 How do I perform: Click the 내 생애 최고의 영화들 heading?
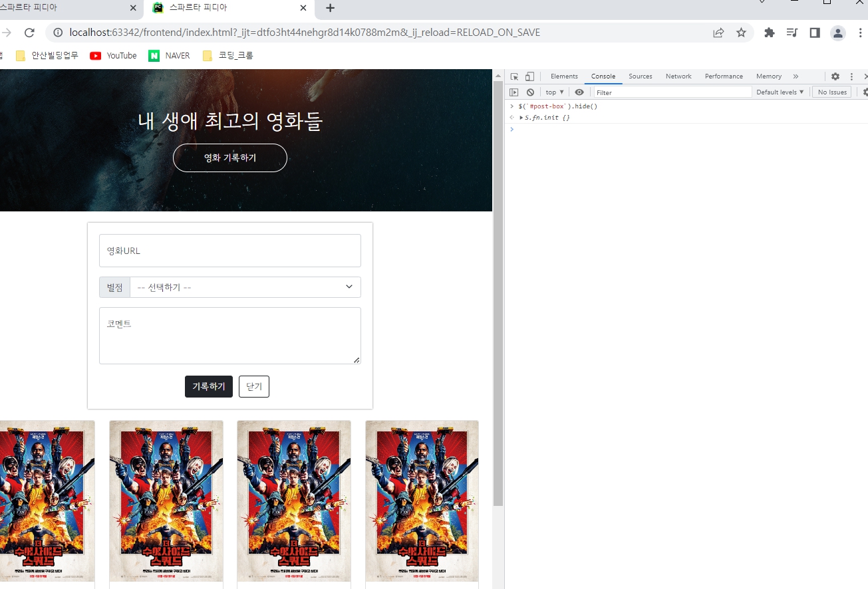point(230,121)
